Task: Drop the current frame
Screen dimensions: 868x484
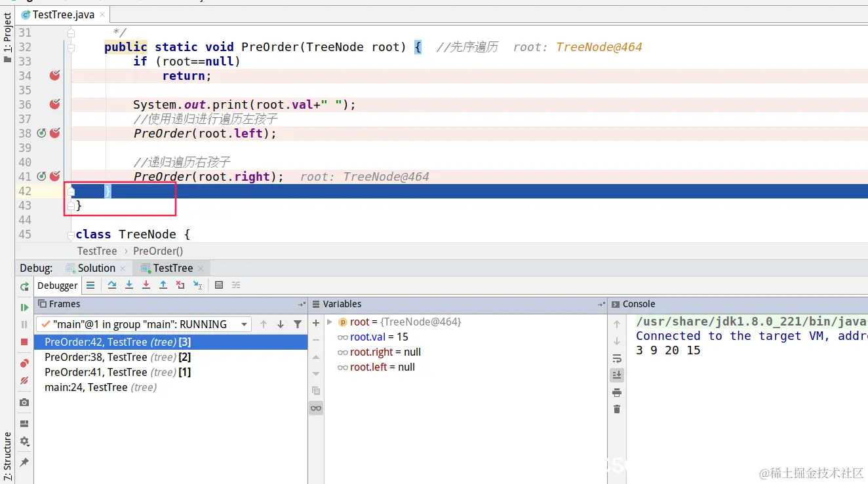Action: coord(180,285)
